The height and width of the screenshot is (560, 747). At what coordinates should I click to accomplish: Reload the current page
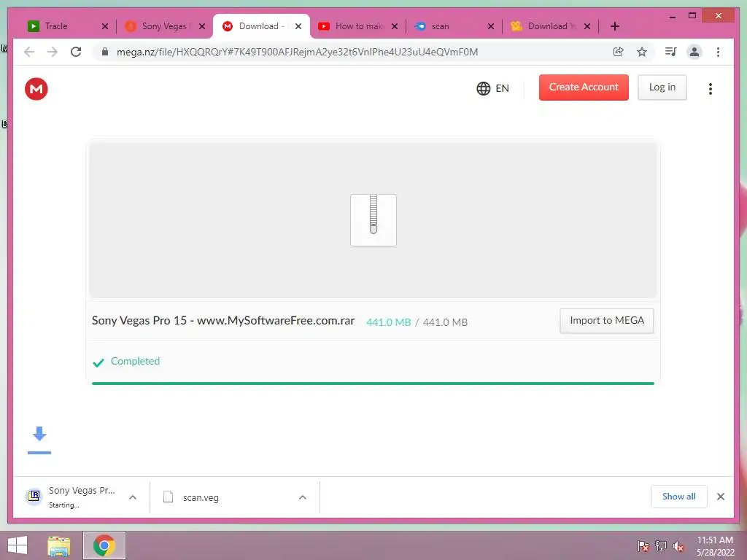[x=76, y=52]
